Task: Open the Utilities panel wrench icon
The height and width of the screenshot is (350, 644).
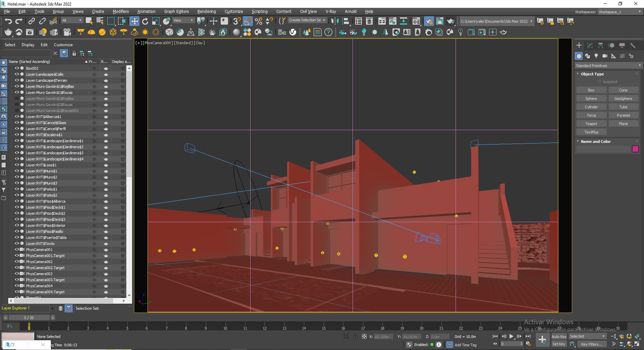Action: click(633, 45)
